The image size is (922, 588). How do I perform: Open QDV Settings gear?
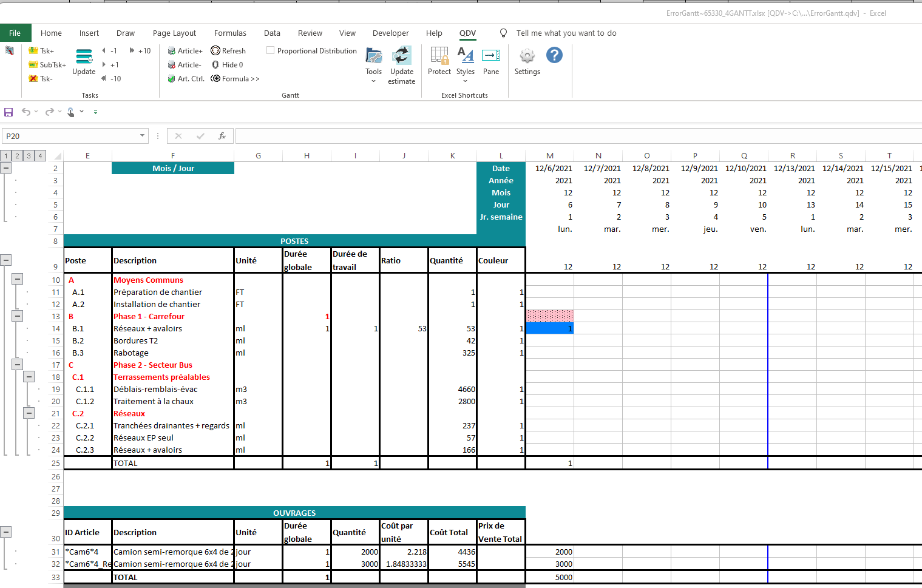(x=527, y=56)
